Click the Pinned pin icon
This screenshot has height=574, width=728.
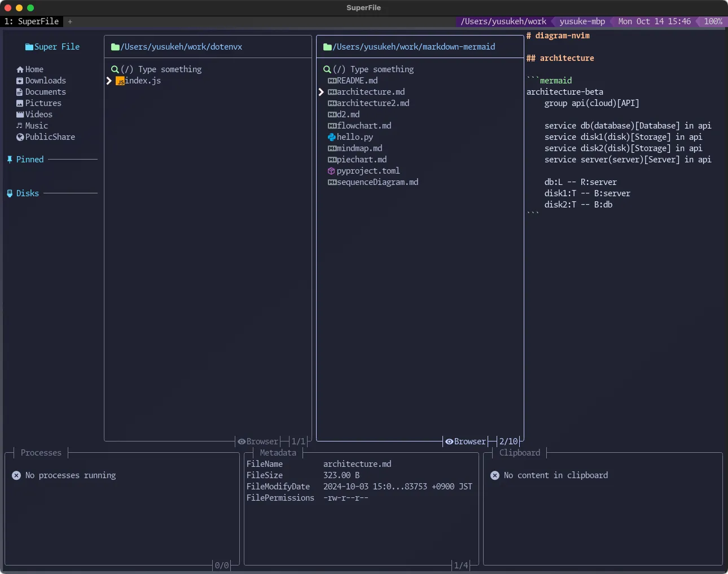(x=10, y=160)
